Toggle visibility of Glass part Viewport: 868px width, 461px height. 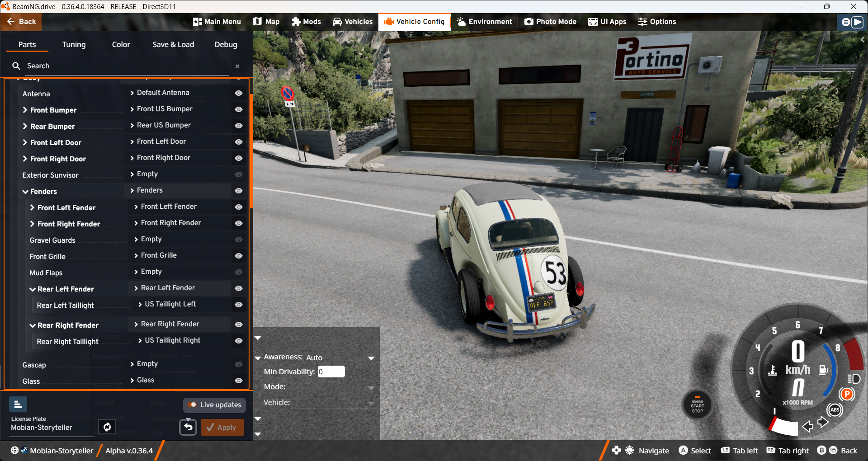click(239, 381)
